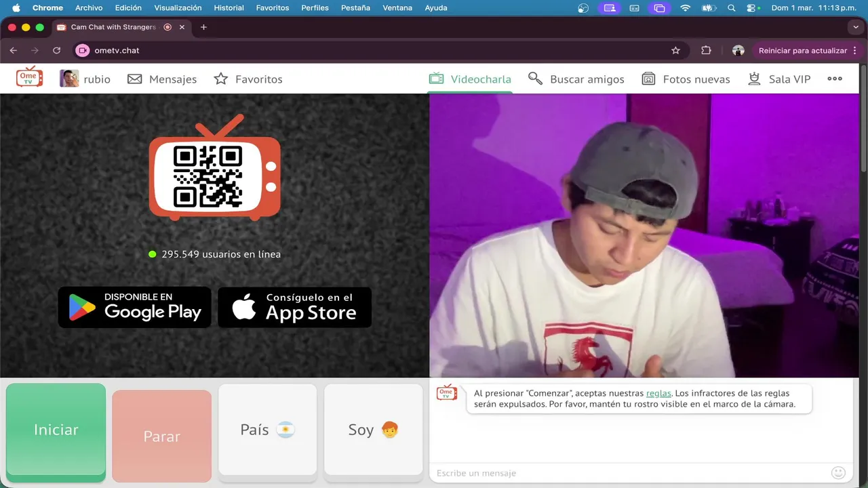868x488 pixels.
Task: Open the reglas link in the chat
Action: pos(658,393)
